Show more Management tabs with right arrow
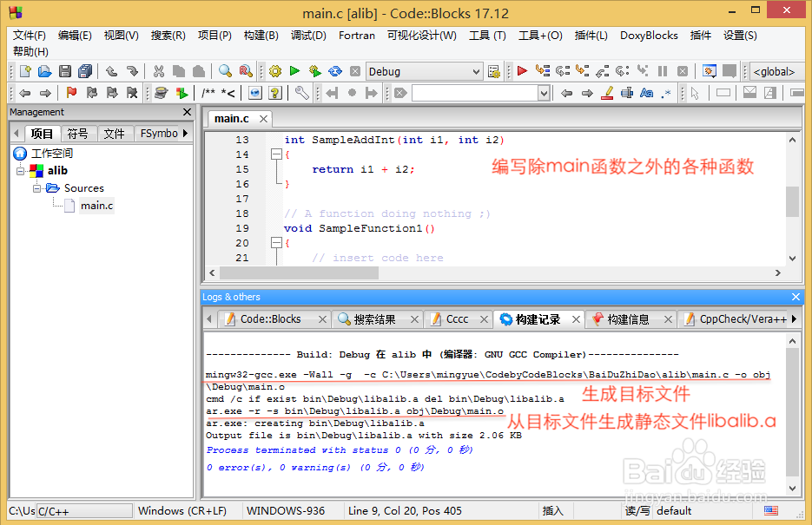 185,134
